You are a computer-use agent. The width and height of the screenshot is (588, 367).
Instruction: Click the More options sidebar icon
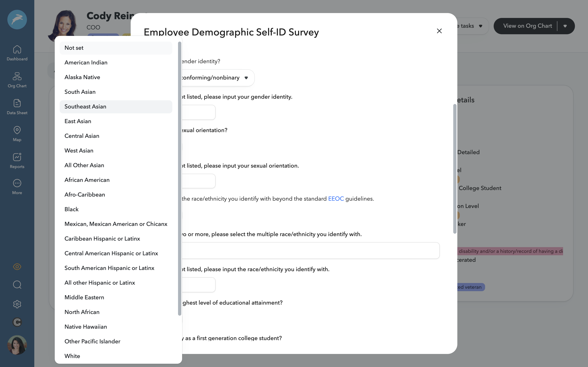click(17, 186)
